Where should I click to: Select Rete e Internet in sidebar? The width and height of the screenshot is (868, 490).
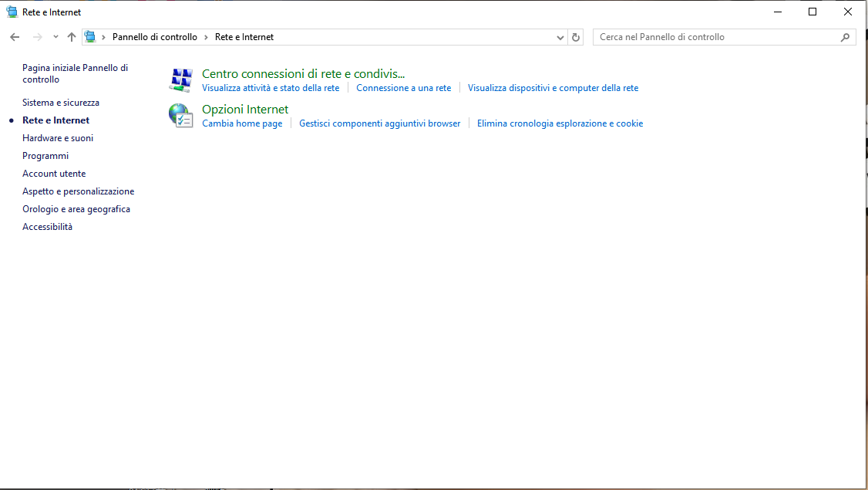click(x=56, y=120)
